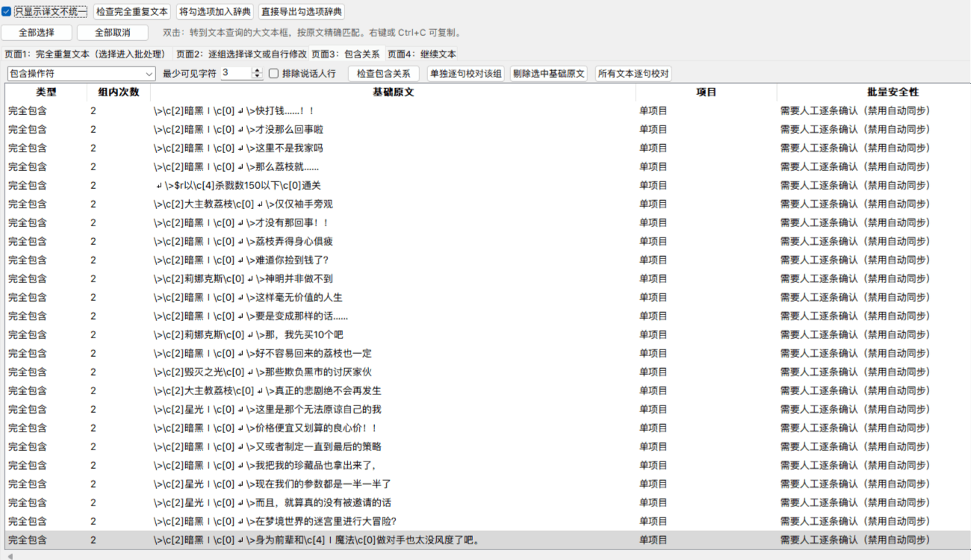Viewport: 971px width, 560px height.
Task: Click the 最少可见字符 number field
Action: [x=236, y=74]
